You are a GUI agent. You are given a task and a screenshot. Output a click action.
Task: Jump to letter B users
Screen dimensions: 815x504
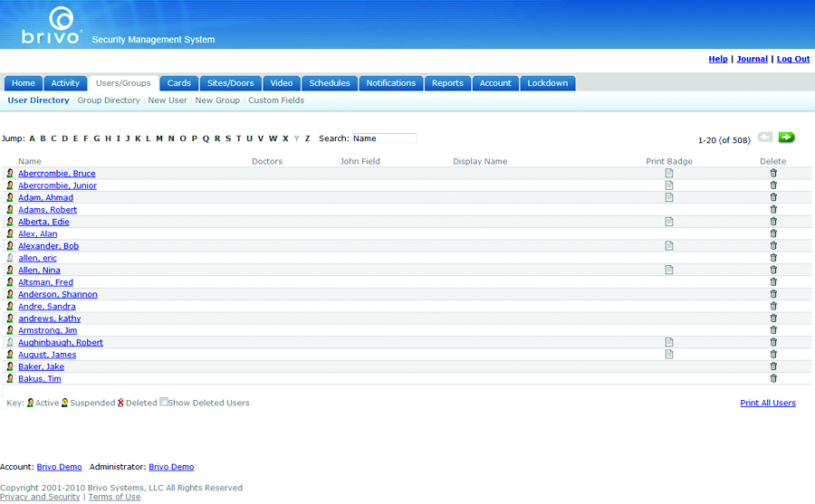(43, 138)
